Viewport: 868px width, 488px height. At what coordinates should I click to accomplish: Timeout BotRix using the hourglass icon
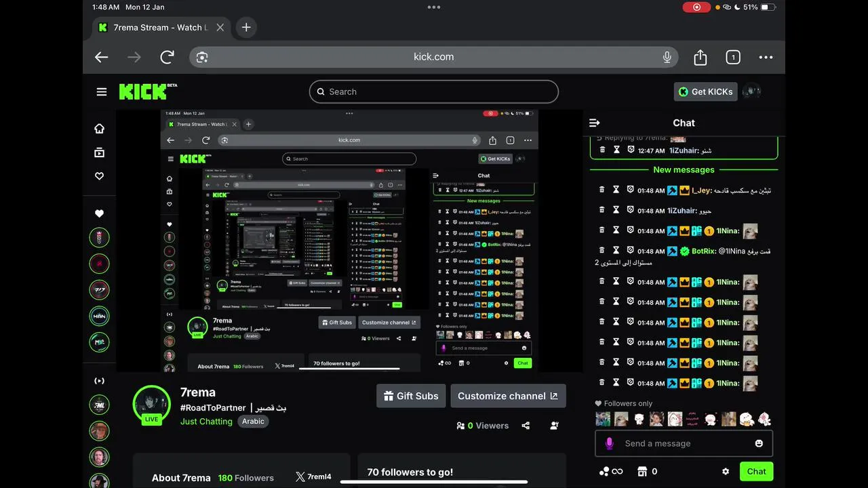click(x=616, y=251)
